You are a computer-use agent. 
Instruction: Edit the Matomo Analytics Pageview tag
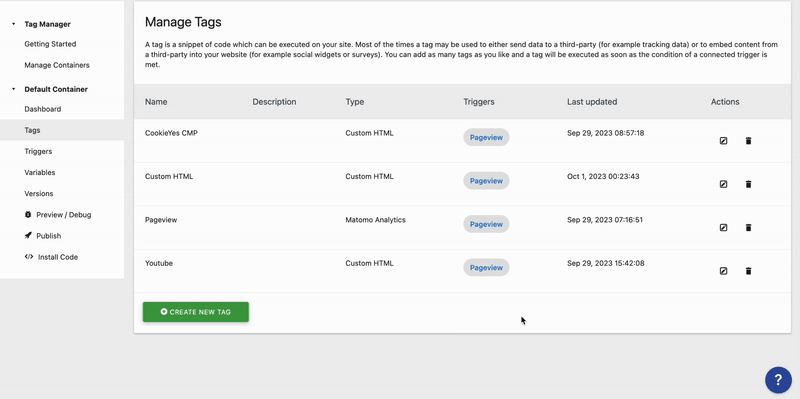[723, 228]
